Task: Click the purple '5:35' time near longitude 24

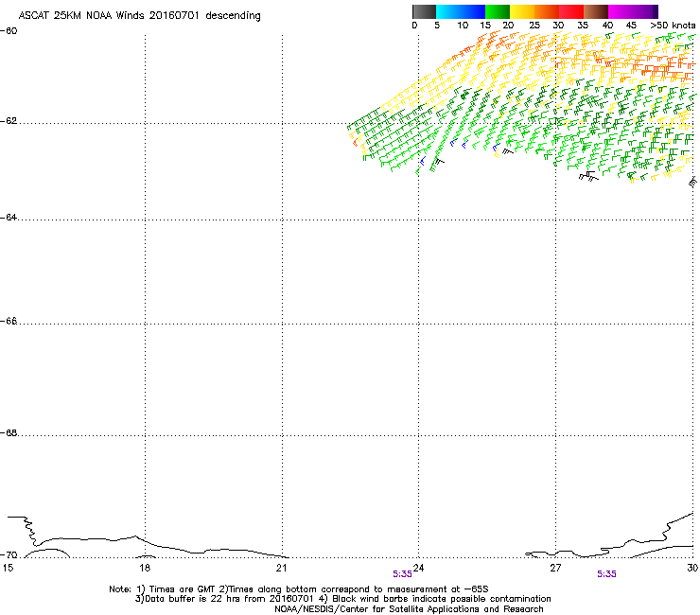Action: [x=402, y=574]
